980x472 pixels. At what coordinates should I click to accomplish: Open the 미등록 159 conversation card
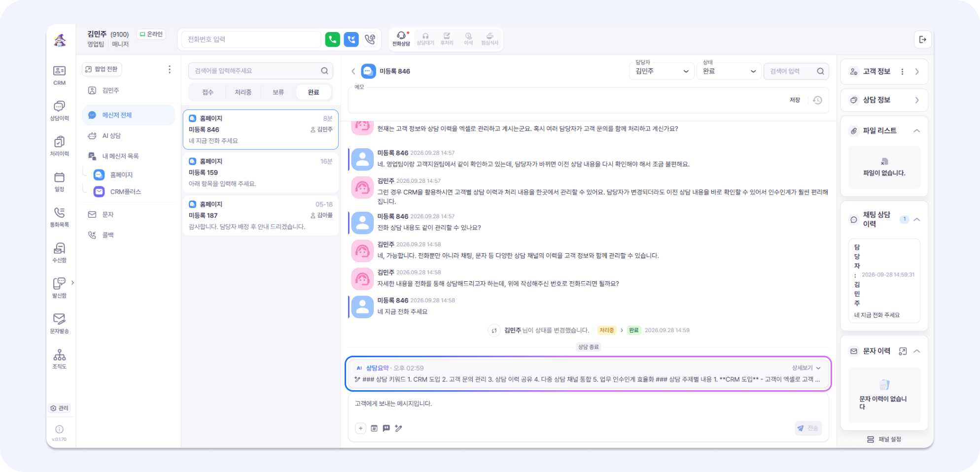(260, 172)
